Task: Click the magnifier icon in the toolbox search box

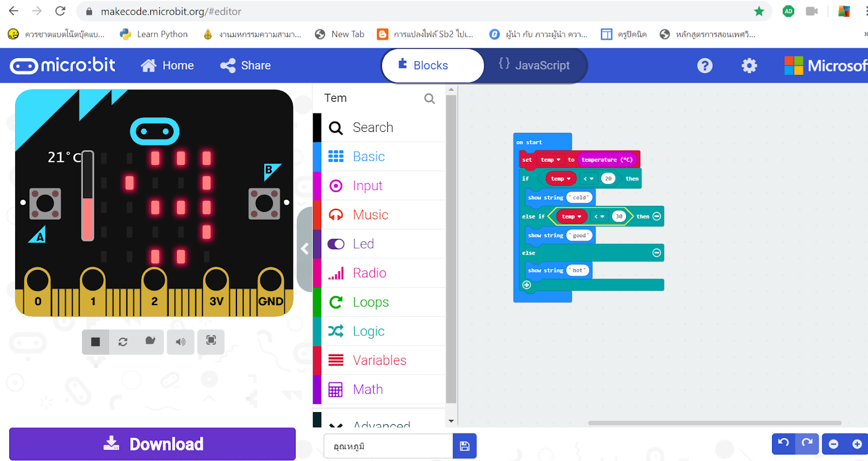Action: pos(430,98)
